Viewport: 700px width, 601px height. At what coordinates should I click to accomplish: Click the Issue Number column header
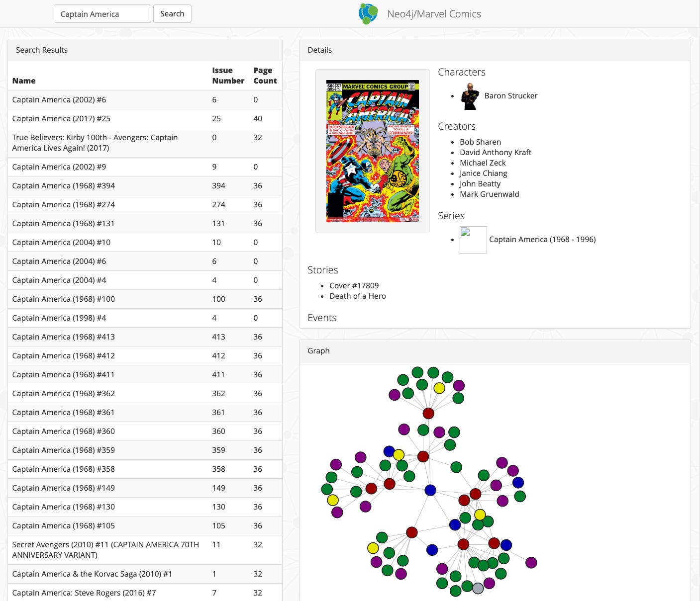(x=228, y=76)
